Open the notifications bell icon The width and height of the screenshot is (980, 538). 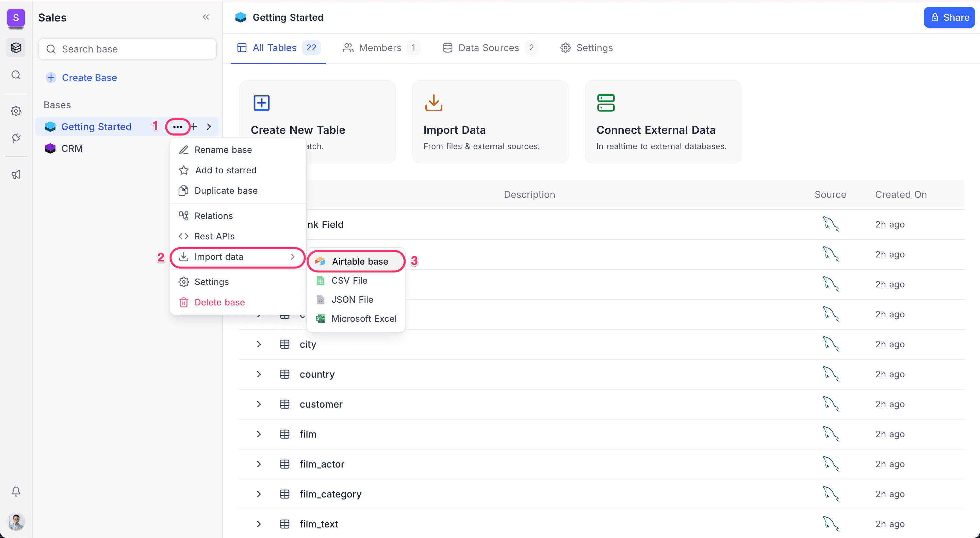(x=16, y=492)
